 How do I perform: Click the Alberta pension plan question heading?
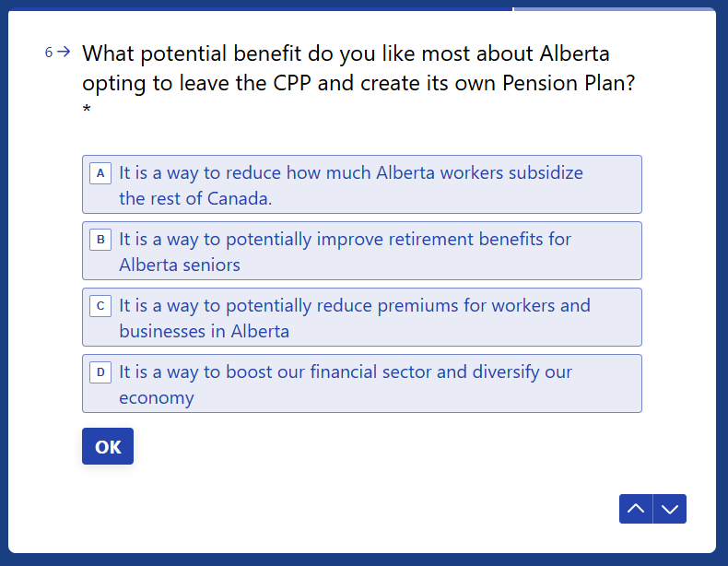click(358, 68)
